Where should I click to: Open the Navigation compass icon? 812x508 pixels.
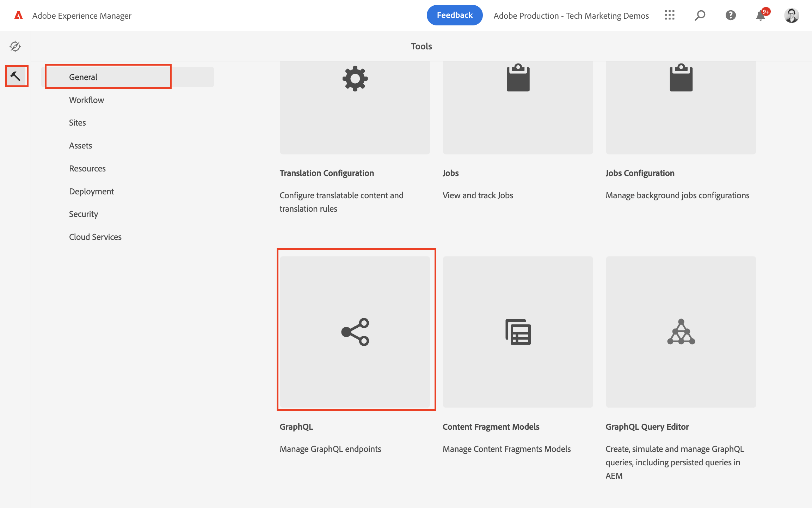click(15, 46)
